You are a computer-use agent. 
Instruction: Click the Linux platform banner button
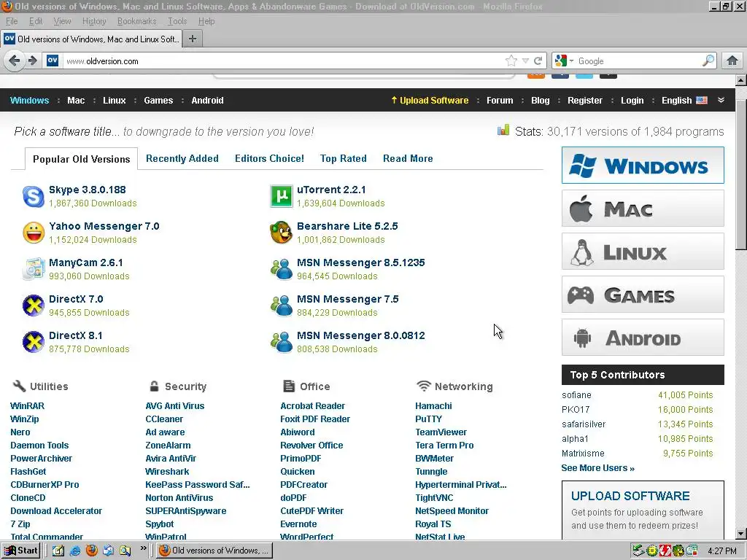pyautogui.click(x=643, y=252)
